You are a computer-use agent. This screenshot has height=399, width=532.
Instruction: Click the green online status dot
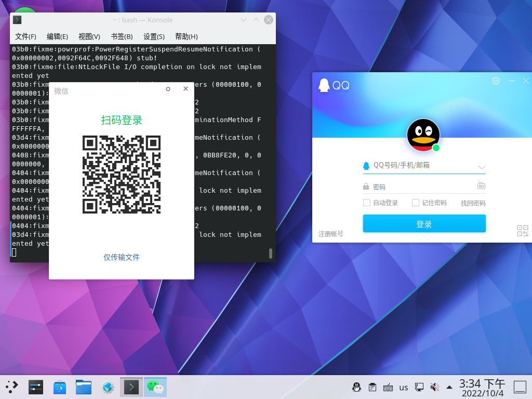pyautogui.click(x=436, y=148)
